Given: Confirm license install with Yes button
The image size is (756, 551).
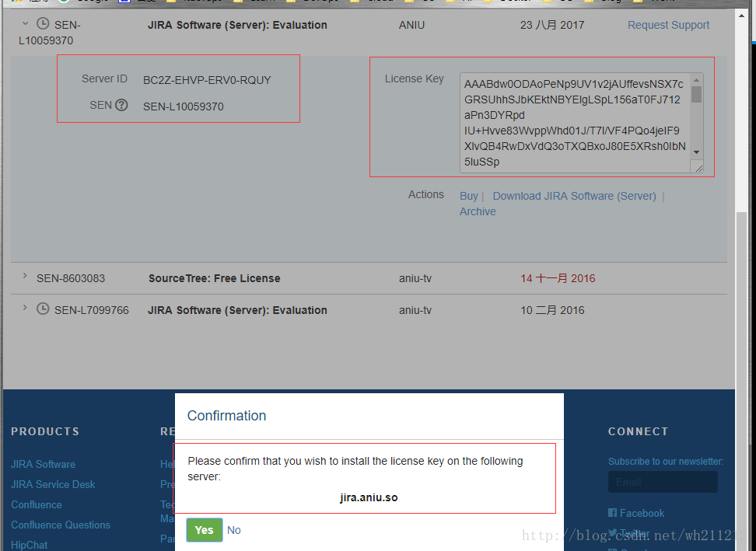Looking at the screenshot, I should [x=205, y=530].
